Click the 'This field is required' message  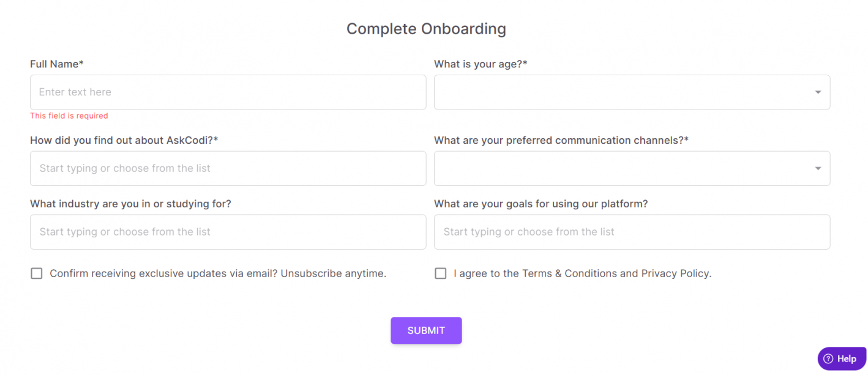pos(69,116)
